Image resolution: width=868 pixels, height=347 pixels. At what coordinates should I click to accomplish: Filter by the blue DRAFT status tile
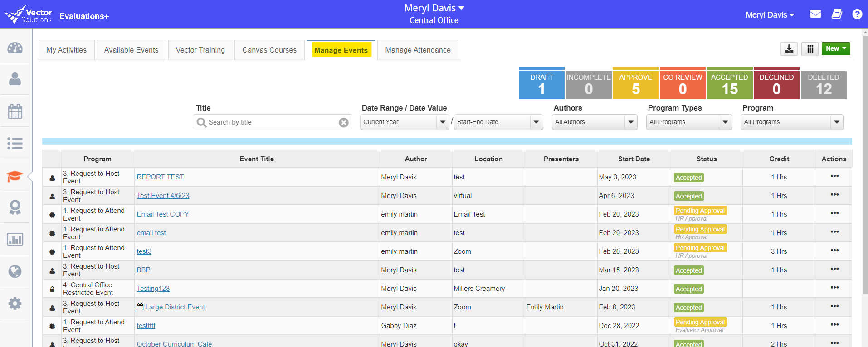[541, 84]
